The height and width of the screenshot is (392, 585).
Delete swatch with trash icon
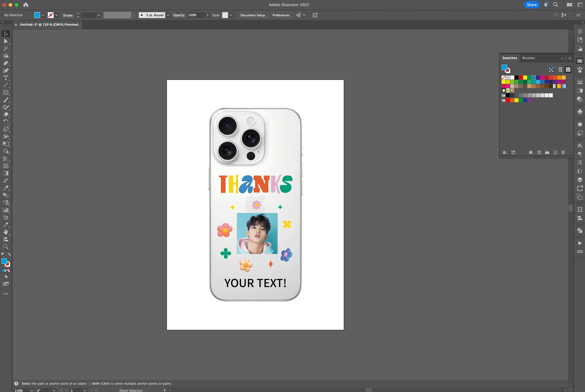pyautogui.click(x=563, y=153)
